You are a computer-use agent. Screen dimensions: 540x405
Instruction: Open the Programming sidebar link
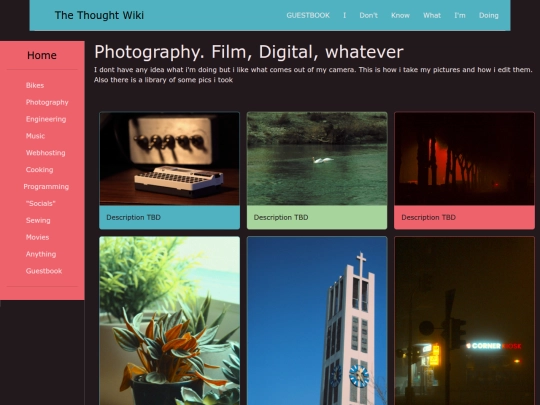coord(46,187)
